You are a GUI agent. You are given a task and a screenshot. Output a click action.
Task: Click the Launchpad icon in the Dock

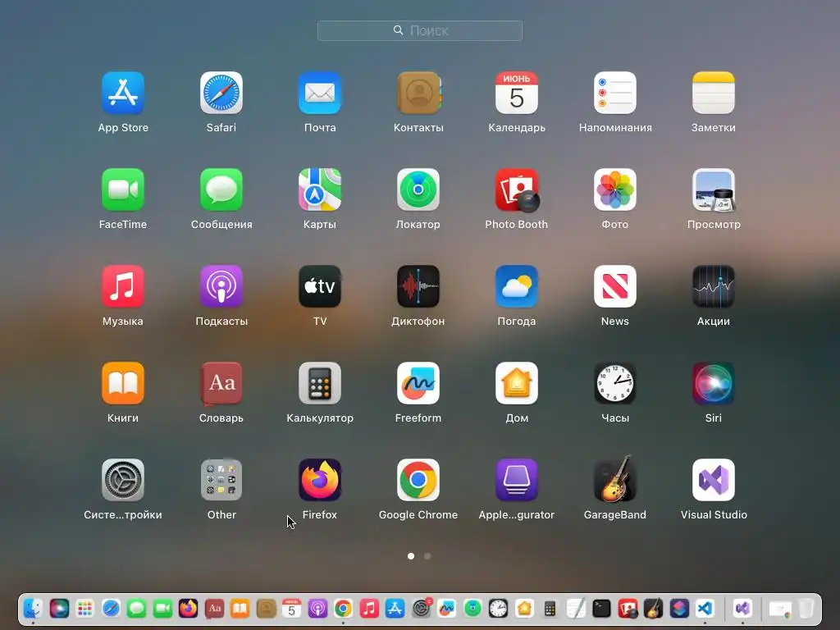[84, 609]
